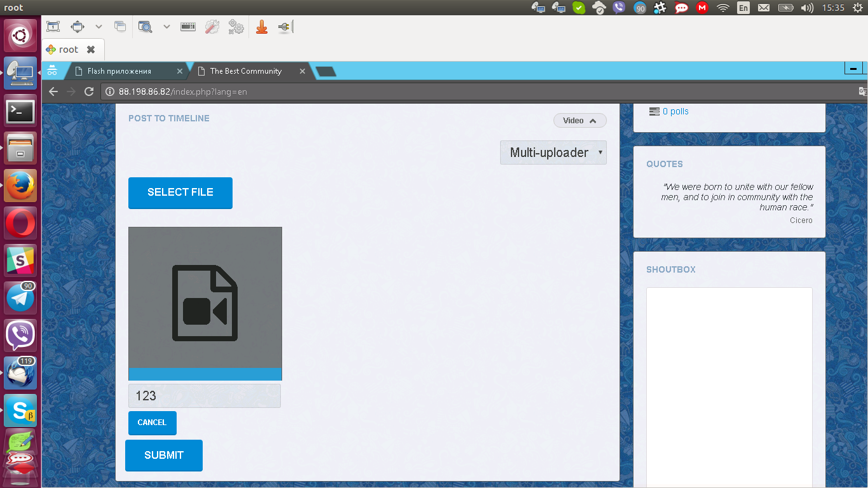Switch to the Flash приложения tab
The height and width of the screenshot is (488, 868).
tap(119, 71)
